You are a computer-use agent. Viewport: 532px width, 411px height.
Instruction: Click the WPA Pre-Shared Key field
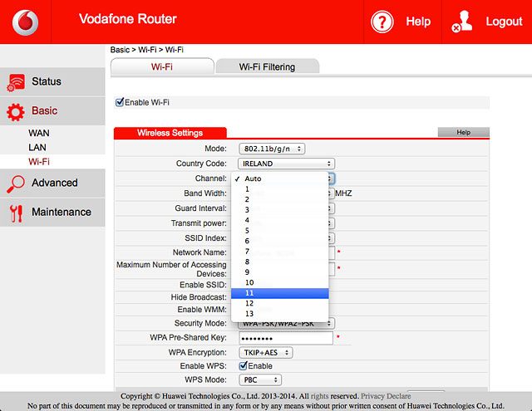(286, 338)
